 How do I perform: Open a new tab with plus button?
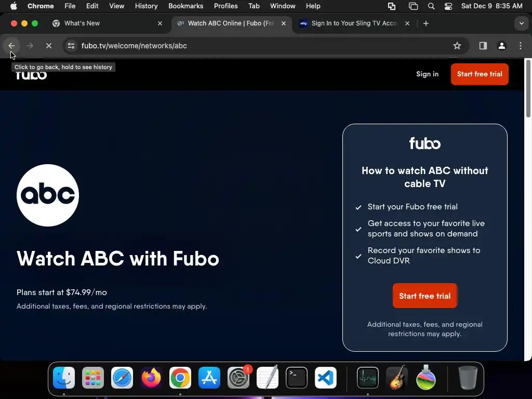pyautogui.click(x=426, y=23)
